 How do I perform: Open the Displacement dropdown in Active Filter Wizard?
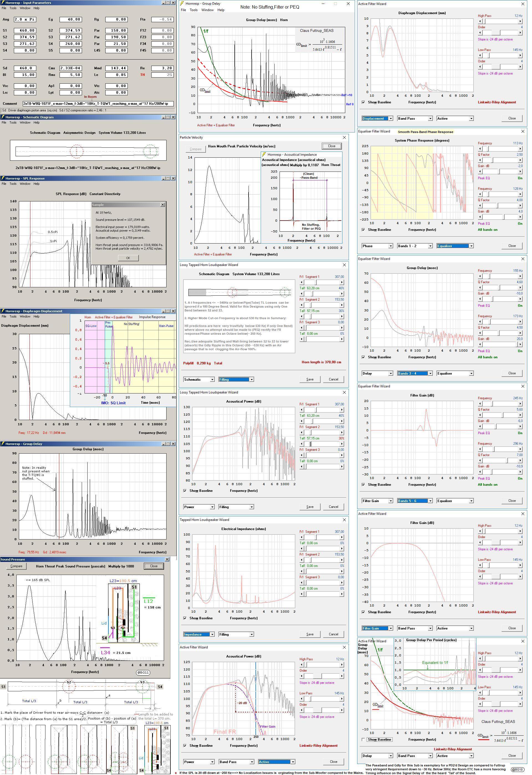click(x=377, y=118)
